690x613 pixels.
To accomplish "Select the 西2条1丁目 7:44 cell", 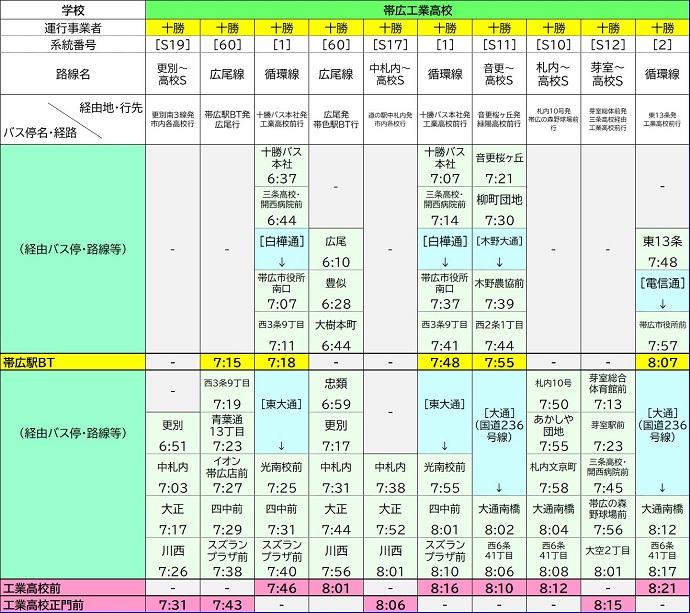I will tap(499, 333).
